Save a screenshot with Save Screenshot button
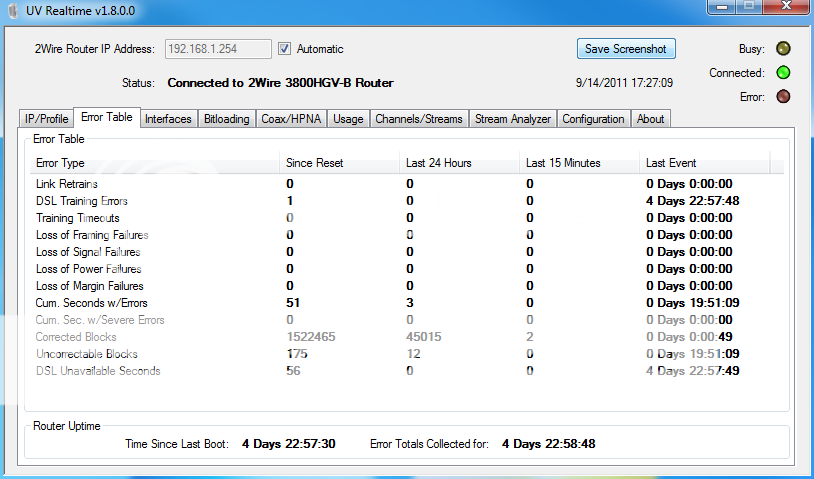The width and height of the screenshot is (814, 479). point(626,49)
